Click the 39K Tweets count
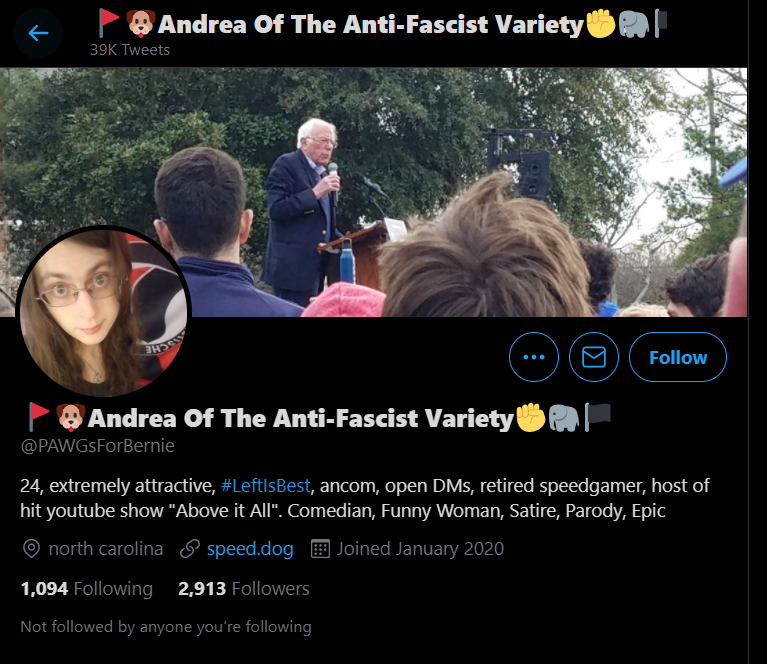767x664 pixels. 130,50
